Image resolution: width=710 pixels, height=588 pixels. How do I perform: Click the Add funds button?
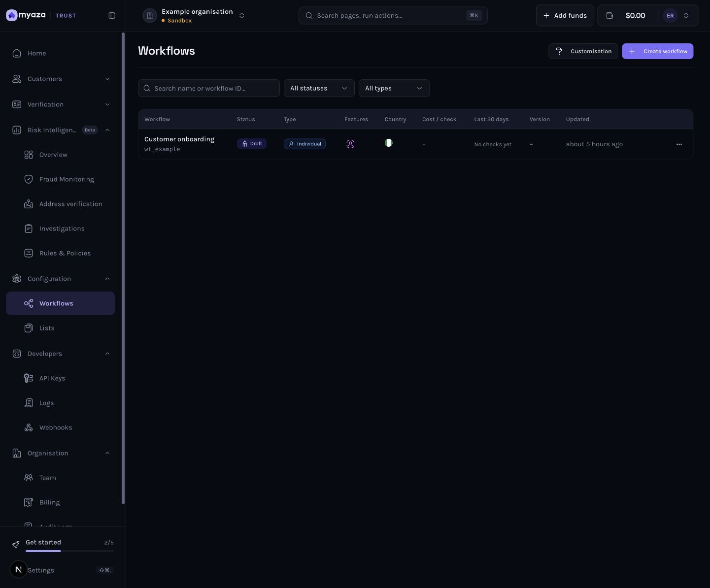(x=565, y=16)
